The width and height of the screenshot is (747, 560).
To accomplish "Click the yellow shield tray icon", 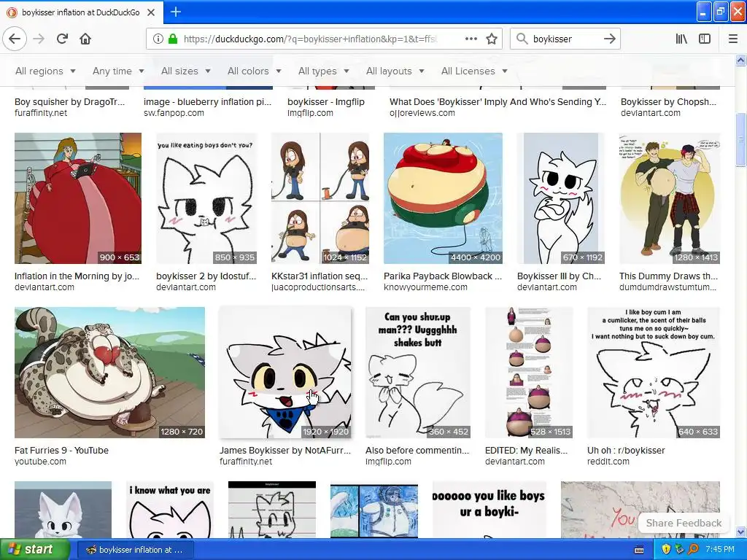I will click(x=666, y=550).
